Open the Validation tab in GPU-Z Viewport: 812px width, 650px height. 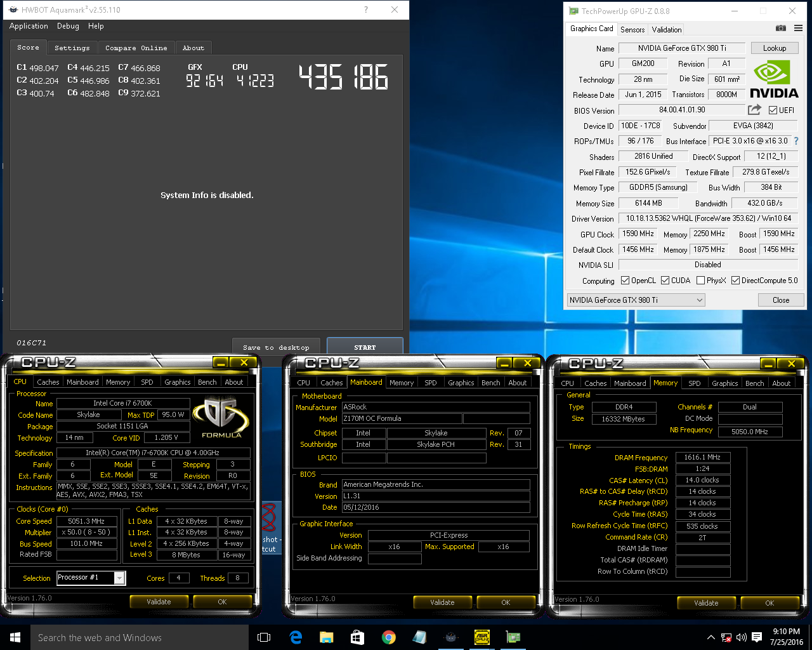667,29
